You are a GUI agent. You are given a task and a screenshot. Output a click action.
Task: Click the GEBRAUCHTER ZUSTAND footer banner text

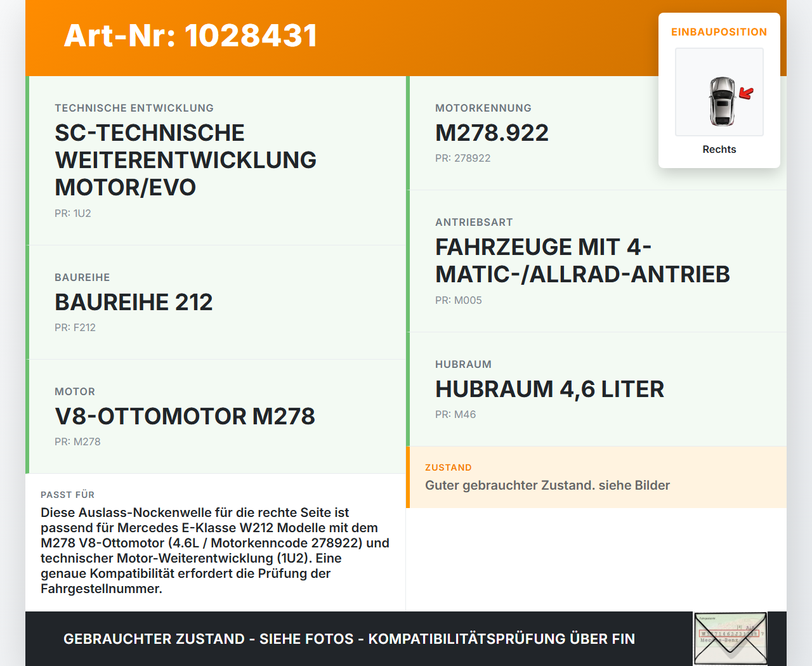(x=349, y=639)
